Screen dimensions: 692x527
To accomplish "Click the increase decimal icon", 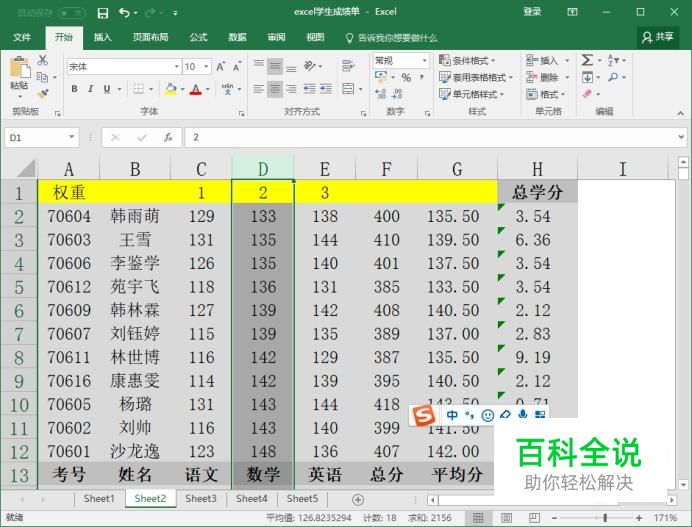I will point(380,94).
